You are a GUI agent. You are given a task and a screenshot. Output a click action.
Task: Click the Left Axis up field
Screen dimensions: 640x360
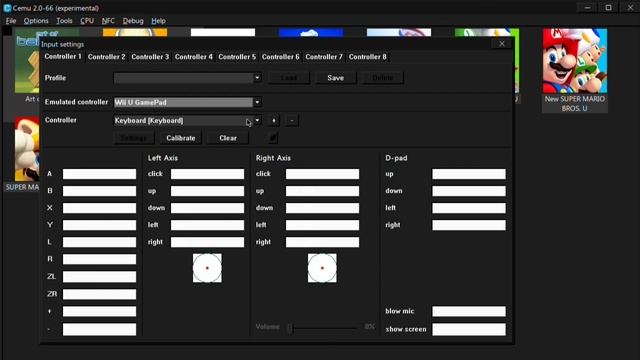pos(207,191)
